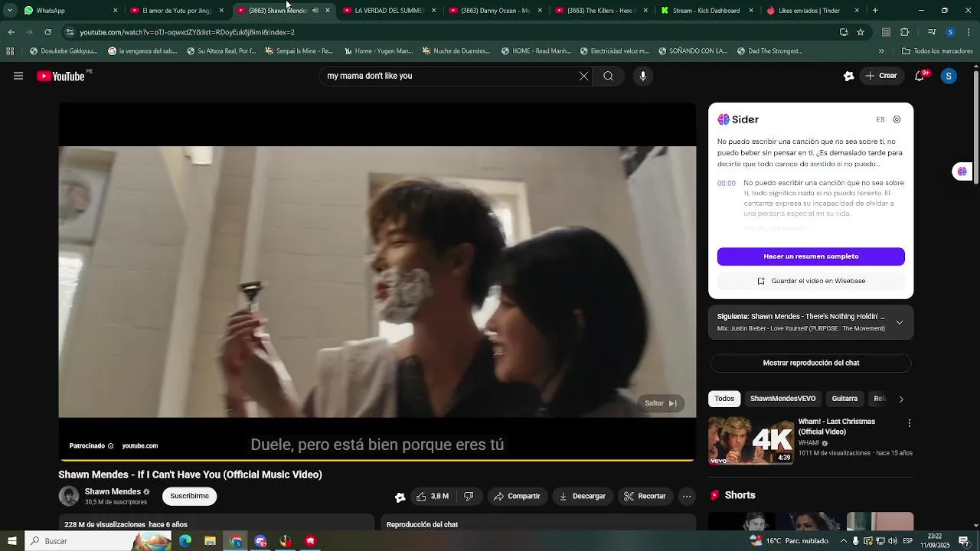
Task: Switch to Likes enviados Tinder tab
Action: click(x=813, y=11)
